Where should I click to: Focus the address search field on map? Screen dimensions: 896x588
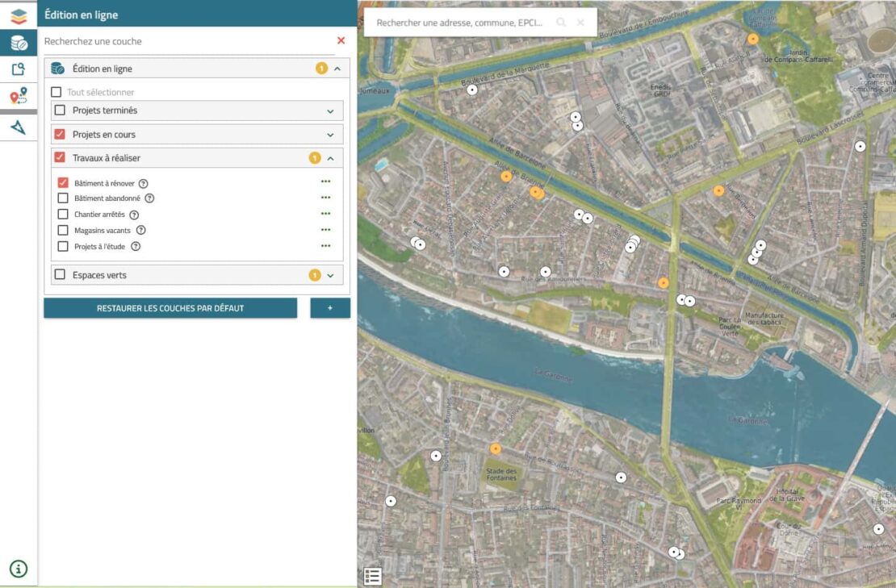click(x=460, y=23)
